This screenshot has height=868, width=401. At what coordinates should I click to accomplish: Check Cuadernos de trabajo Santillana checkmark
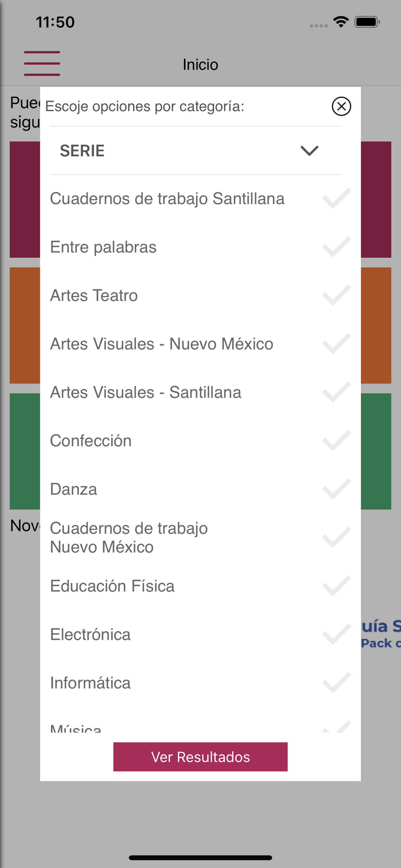(337, 199)
